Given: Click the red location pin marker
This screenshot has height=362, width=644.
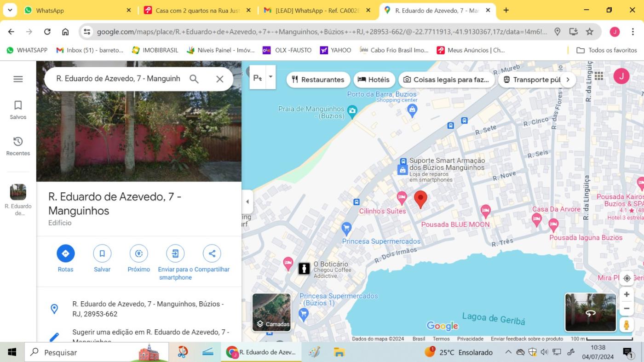Looking at the screenshot, I should coord(420,200).
